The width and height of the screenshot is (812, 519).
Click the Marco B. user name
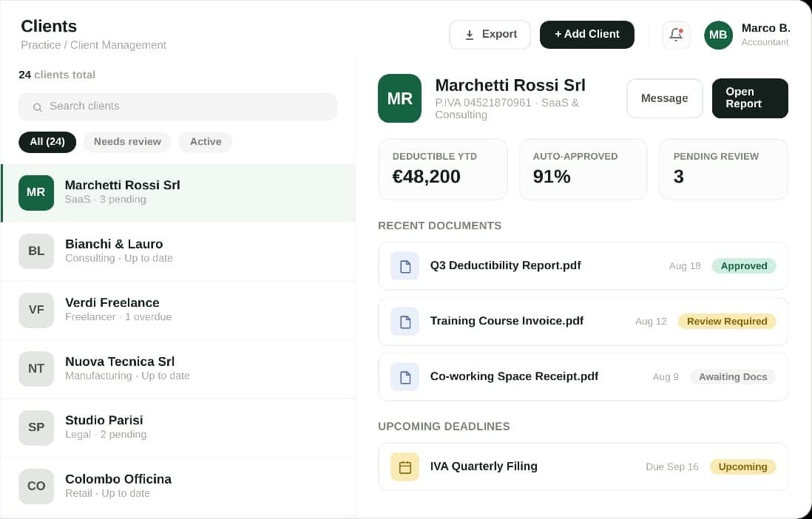pos(765,28)
